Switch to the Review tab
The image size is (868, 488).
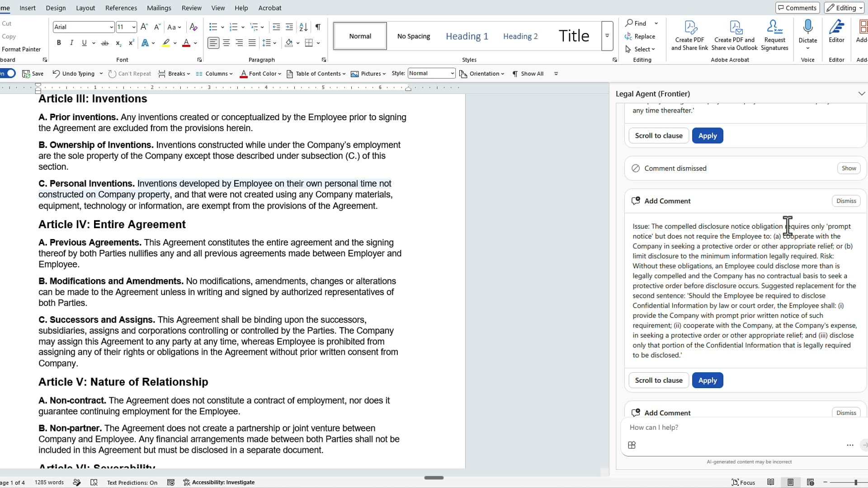192,8
